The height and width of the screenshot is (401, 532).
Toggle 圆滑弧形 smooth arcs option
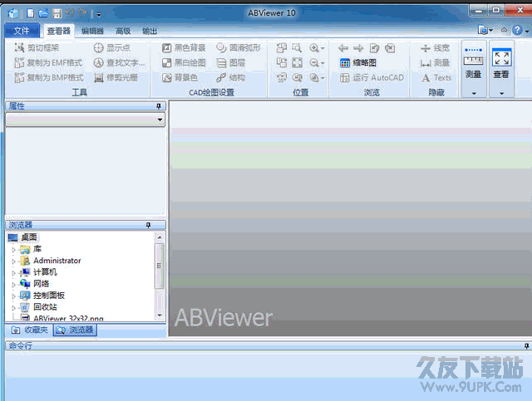[239, 48]
